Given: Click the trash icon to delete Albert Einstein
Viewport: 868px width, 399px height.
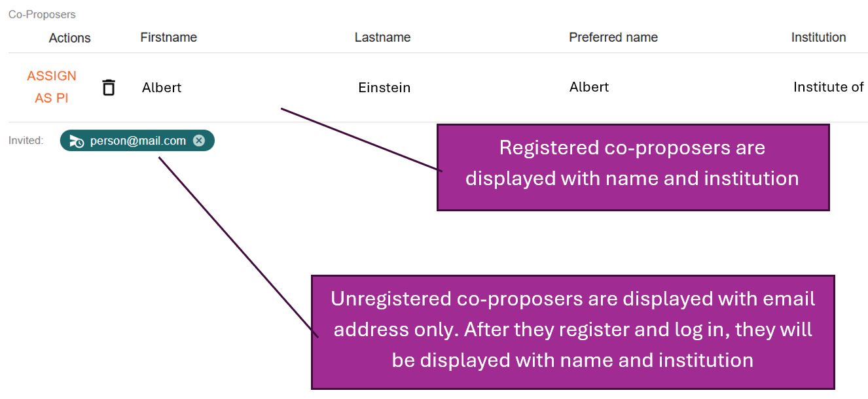Looking at the screenshot, I should click(109, 87).
